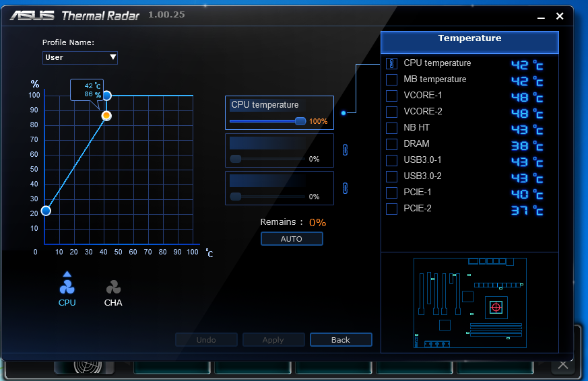Click the CPU temperature label in list
The width and height of the screenshot is (588, 381).
437,63
